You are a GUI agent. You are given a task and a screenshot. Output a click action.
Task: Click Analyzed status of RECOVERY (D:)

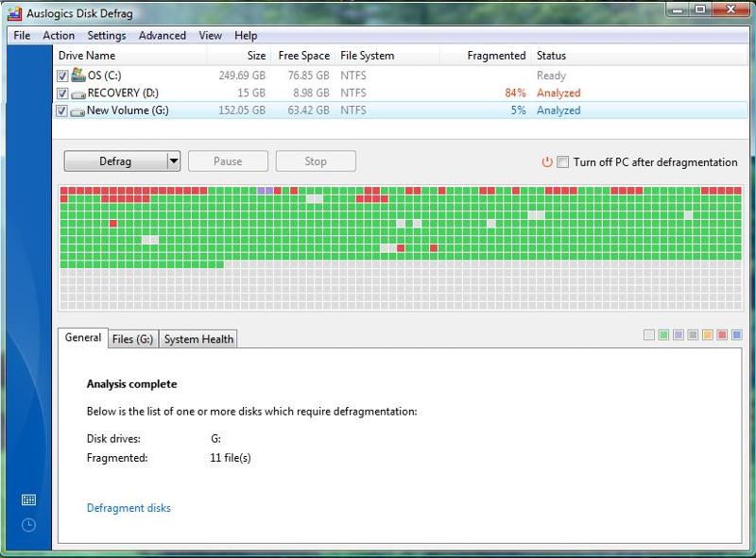tap(558, 93)
